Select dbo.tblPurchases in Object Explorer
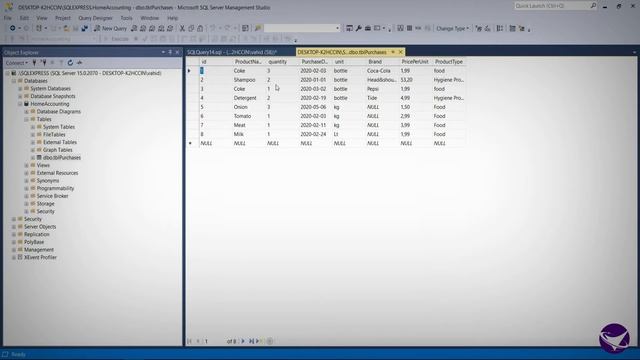 point(62,158)
